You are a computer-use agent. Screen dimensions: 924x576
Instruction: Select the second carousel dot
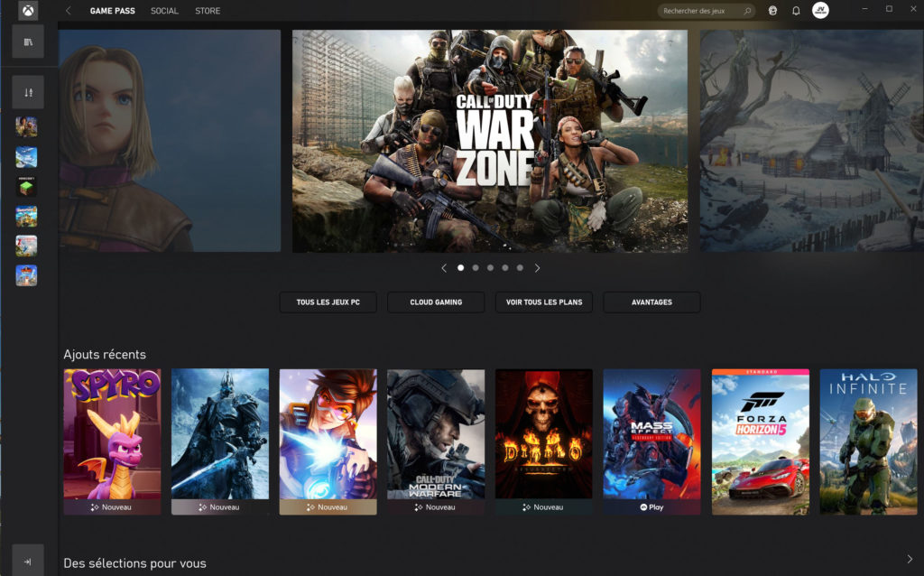(x=476, y=267)
